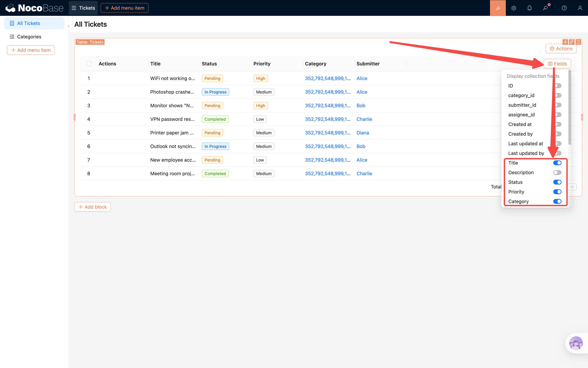Turn off the Title field toggle

[557, 163]
